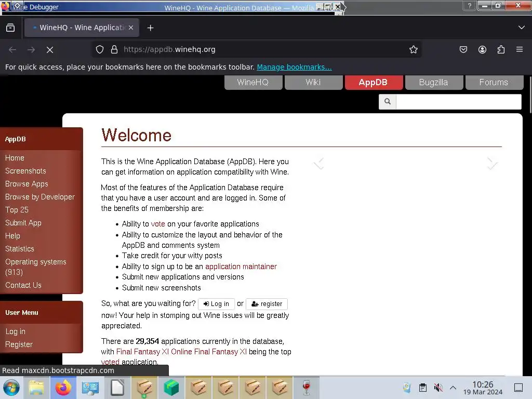Click the show desktop button
The width and height of the screenshot is (532, 399).
pyautogui.click(x=518, y=388)
